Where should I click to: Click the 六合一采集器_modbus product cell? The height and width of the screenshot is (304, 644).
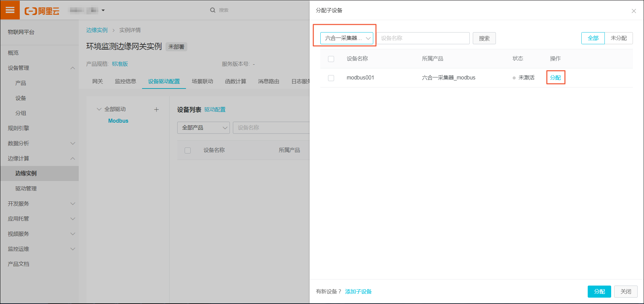point(449,78)
